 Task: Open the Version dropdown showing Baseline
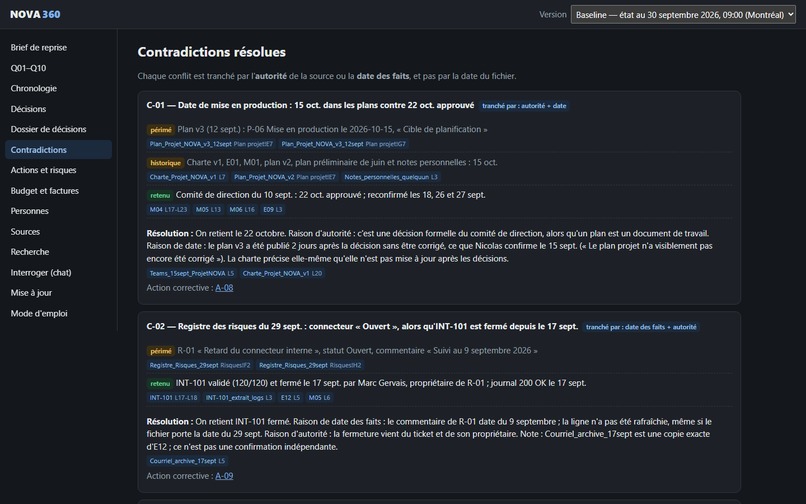click(x=683, y=14)
